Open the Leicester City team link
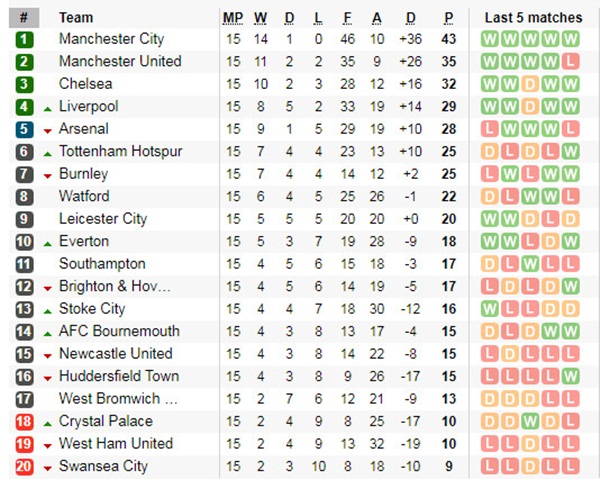Screen dimensions: 600x479 coord(103,219)
